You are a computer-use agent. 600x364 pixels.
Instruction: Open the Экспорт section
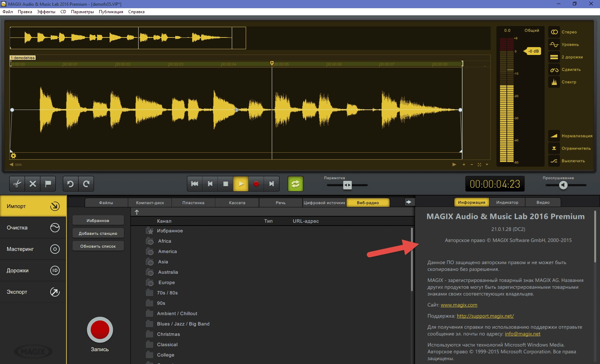pos(33,292)
